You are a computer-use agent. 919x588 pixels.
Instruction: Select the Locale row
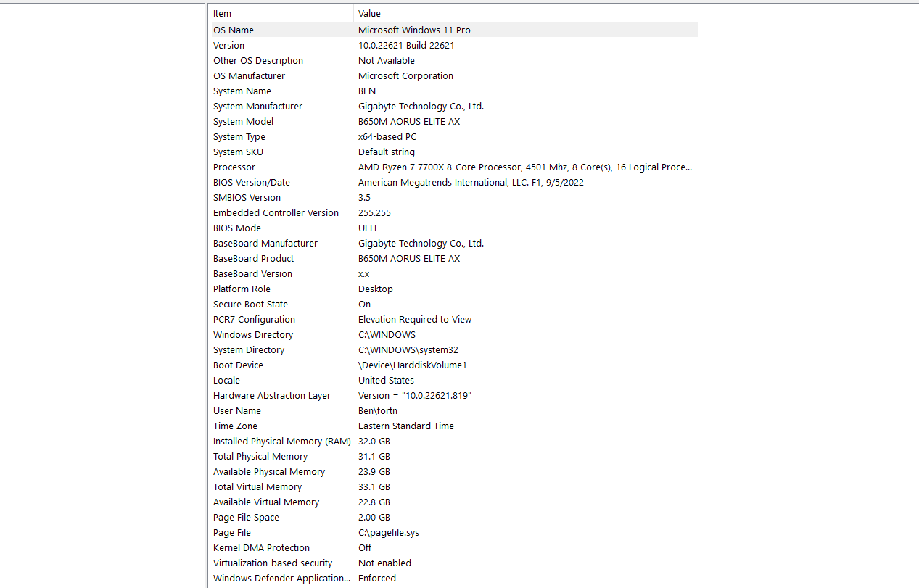click(x=454, y=380)
